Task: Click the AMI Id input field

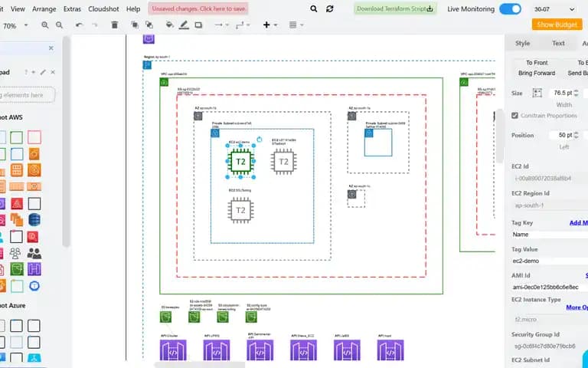Action: [x=550, y=287]
